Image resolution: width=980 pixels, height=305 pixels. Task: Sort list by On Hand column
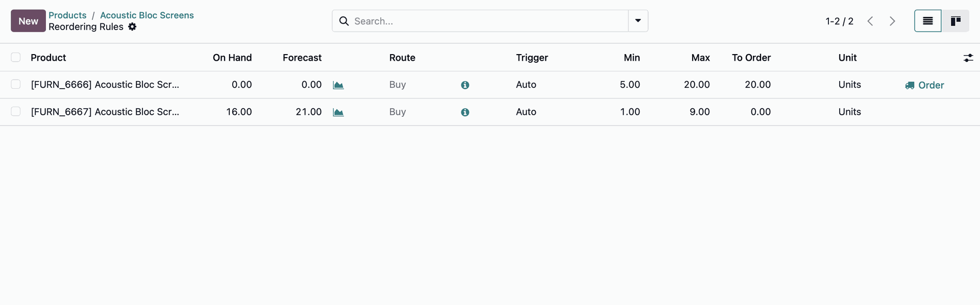(232, 58)
